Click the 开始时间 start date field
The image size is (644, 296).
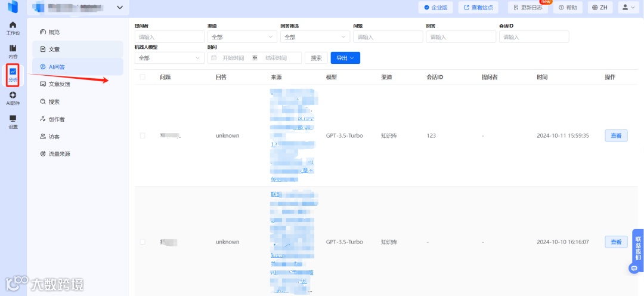pos(233,58)
